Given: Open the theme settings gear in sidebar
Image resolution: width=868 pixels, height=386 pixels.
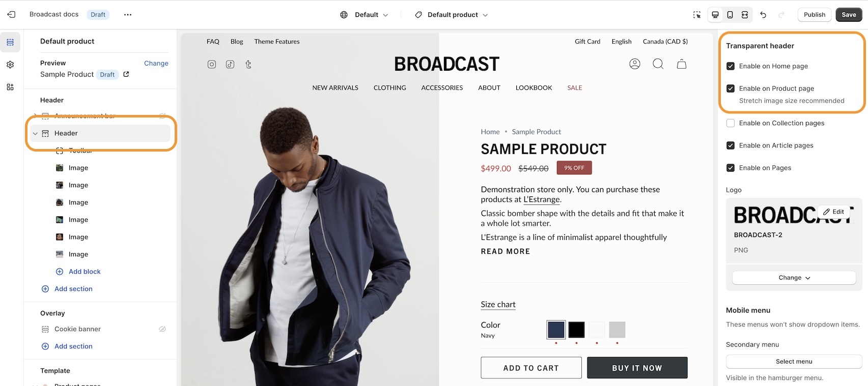Looking at the screenshot, I should coord(10,65).
